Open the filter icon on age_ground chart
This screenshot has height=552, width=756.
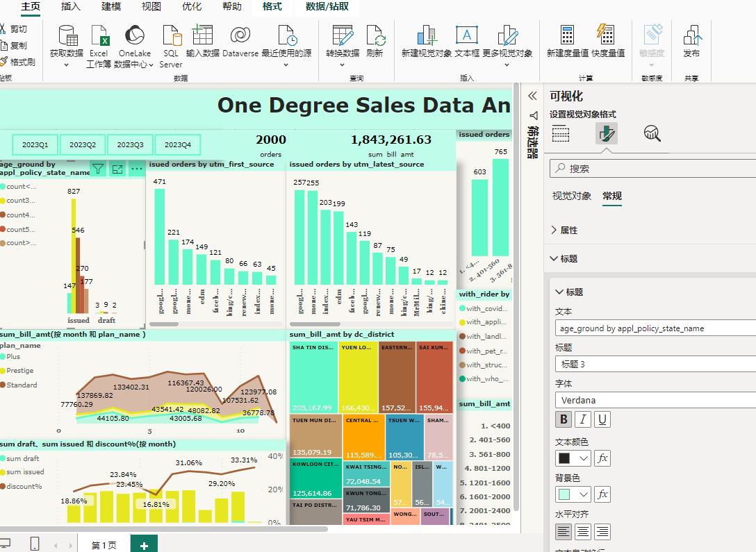click(x=98, y=169)
